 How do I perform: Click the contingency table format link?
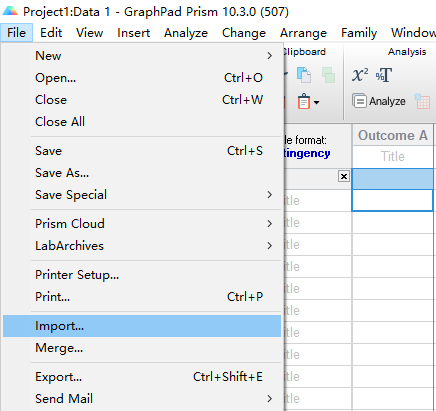307,153
